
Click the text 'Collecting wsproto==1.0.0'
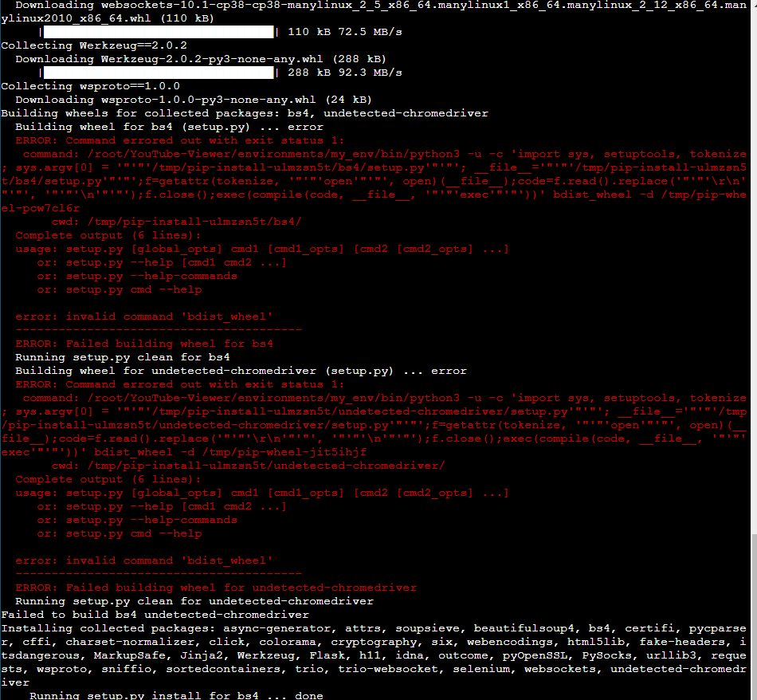point(91,86)
